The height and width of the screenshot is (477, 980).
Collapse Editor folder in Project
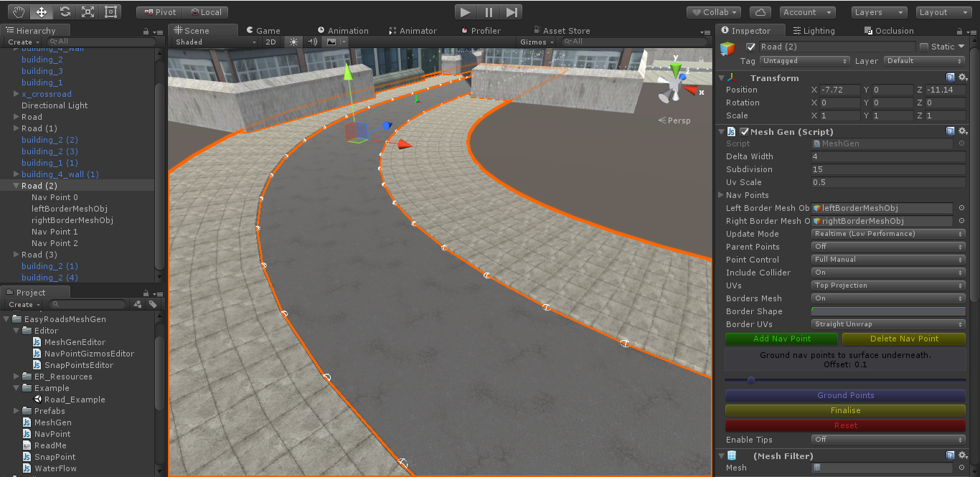pos(16,331)
